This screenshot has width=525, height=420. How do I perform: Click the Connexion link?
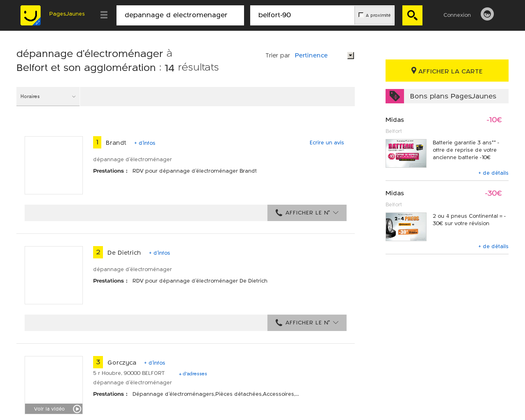pos(457,15)
